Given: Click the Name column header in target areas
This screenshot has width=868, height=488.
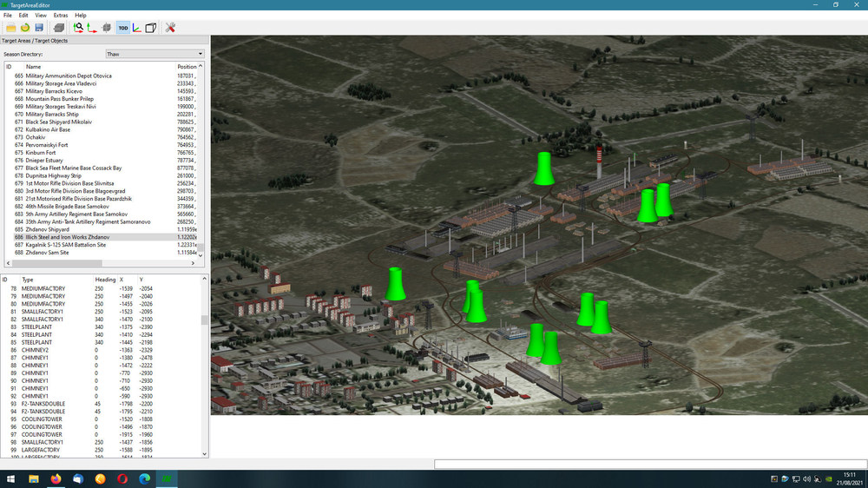Looking at the screenshot, I should pos(33,67).
